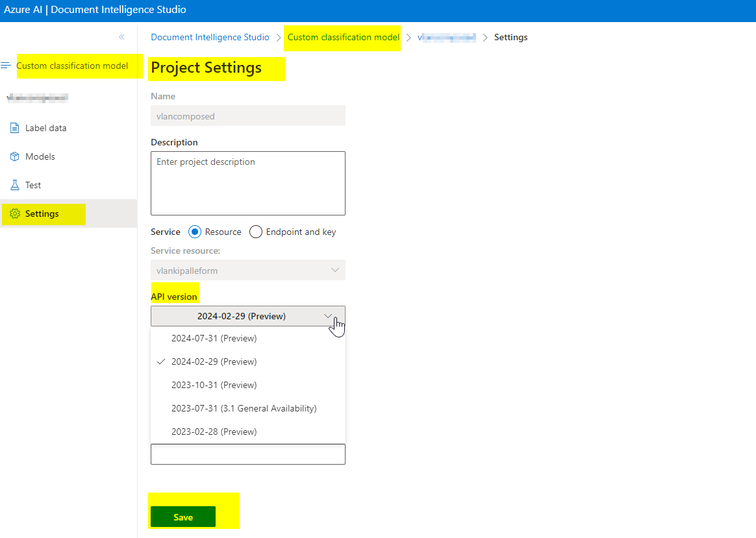Click the Settings breadcrumb text

click(x=510, y=37)
